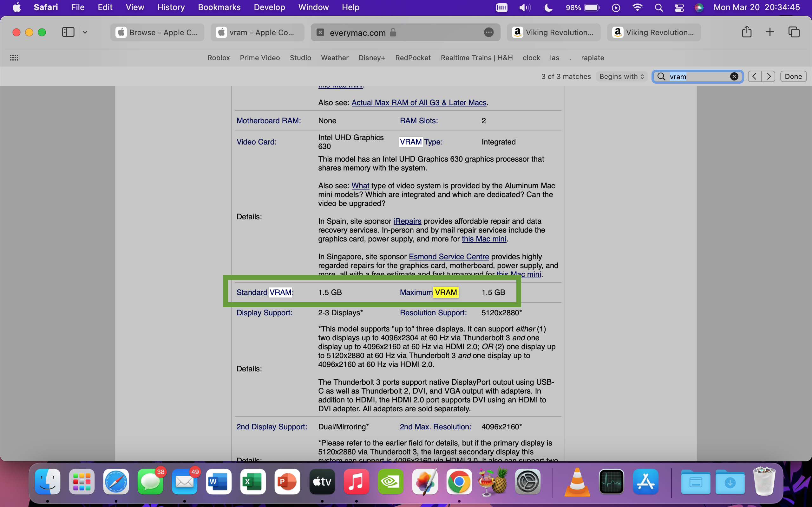Click Done to close find bar
This screenshot has height=507, width=812.
pos(793,76)
